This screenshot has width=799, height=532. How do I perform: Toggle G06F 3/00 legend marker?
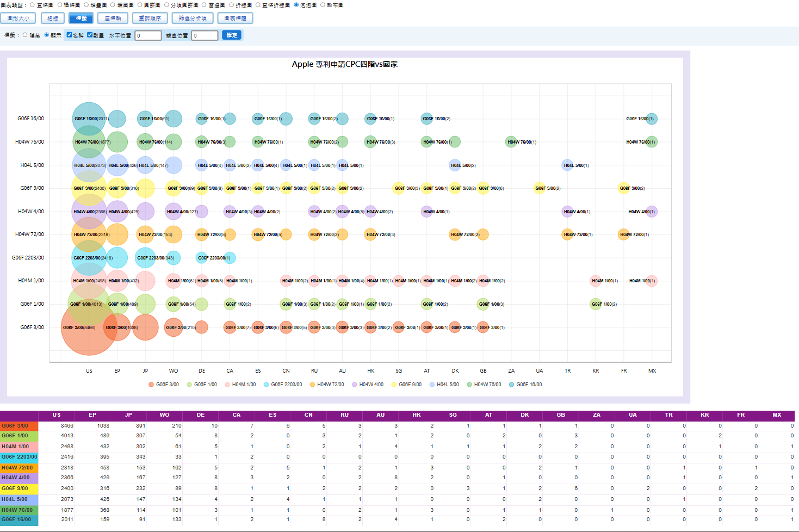151,385
